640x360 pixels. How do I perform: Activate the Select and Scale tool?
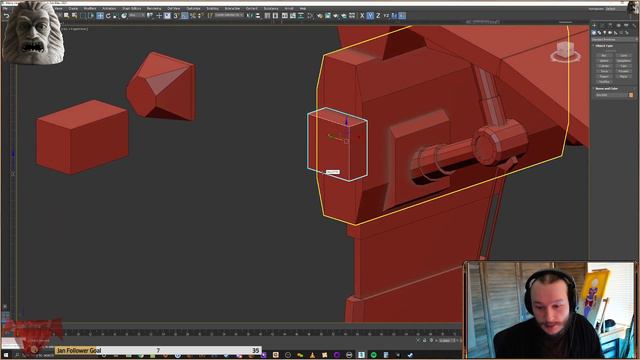(x=116, y=16)
